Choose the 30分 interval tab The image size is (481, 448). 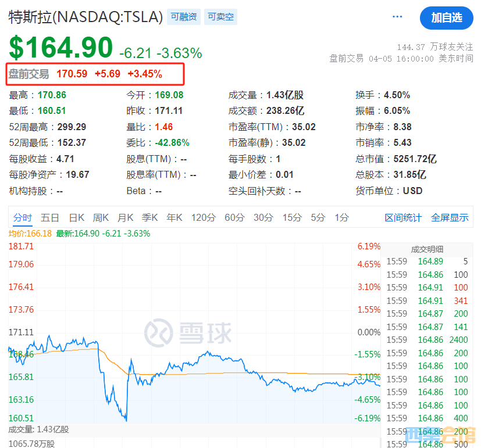pos(263,218)
